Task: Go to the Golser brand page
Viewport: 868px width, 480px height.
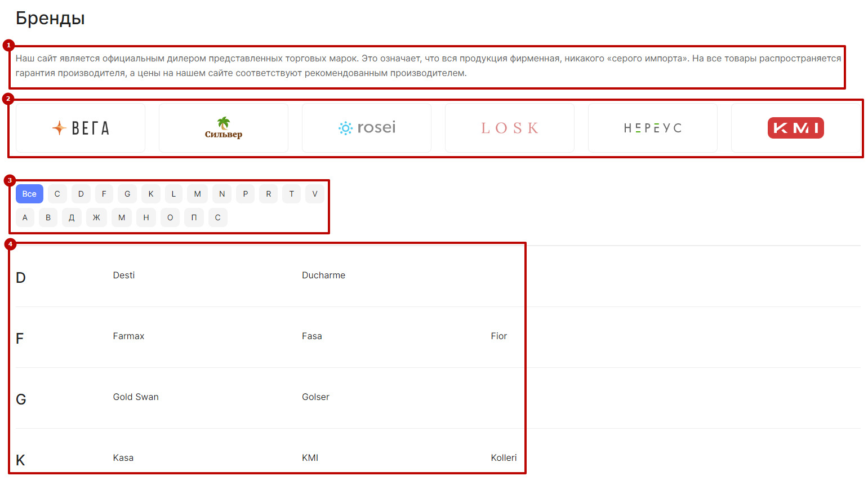Action: point(315,397)
